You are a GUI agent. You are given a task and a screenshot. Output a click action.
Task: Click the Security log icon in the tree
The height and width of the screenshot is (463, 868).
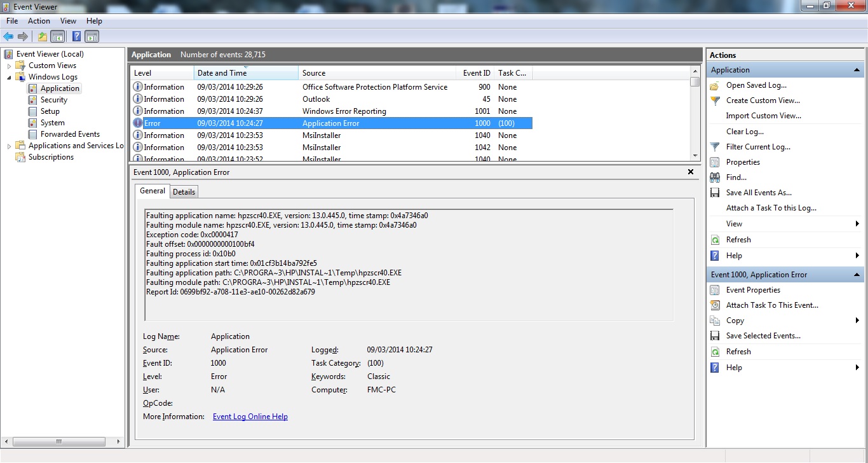[33, 100]
